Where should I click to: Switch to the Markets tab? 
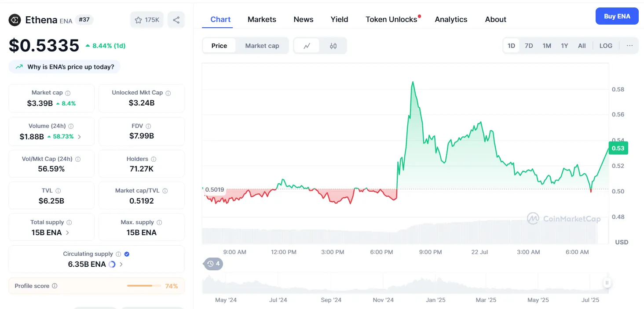click(262, 19)
